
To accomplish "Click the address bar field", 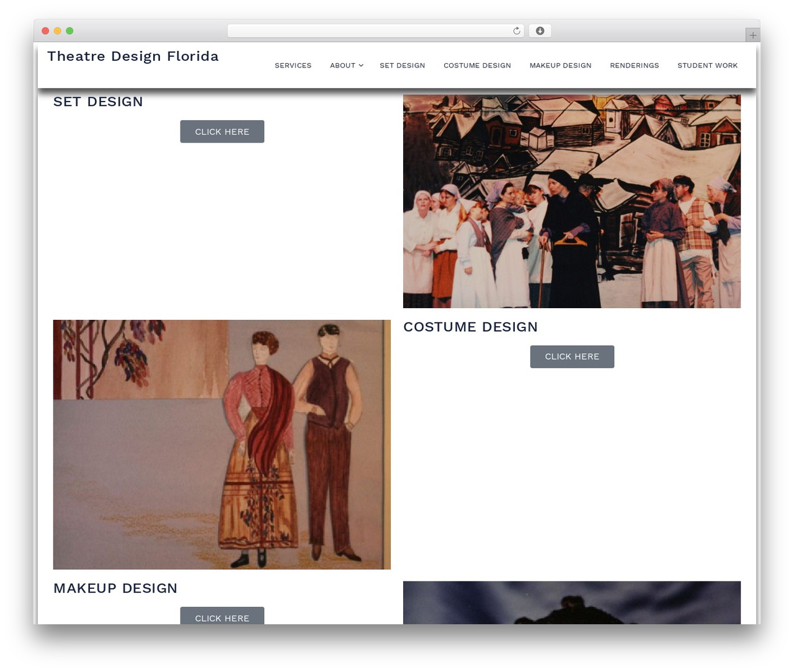I will pos(375,31).
